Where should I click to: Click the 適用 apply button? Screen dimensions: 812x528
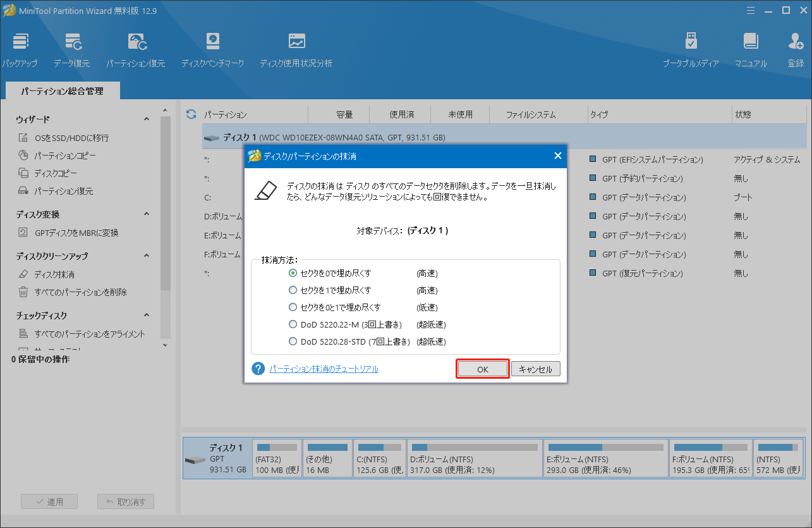49,501
